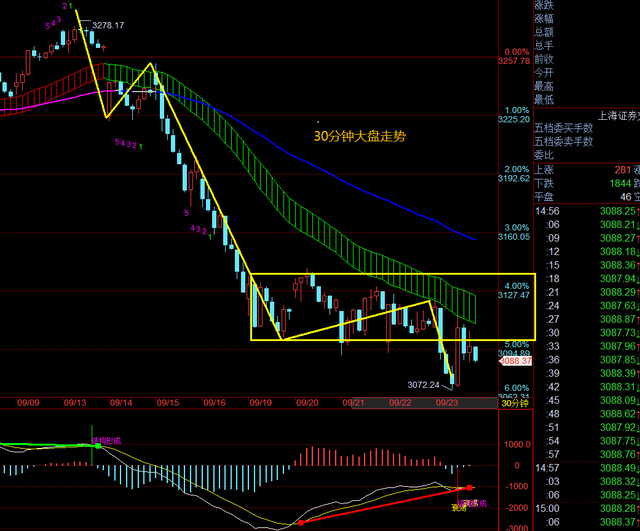Click the tick price 3087.96
This screenshot has width=640, height=531.
[618, 346]
